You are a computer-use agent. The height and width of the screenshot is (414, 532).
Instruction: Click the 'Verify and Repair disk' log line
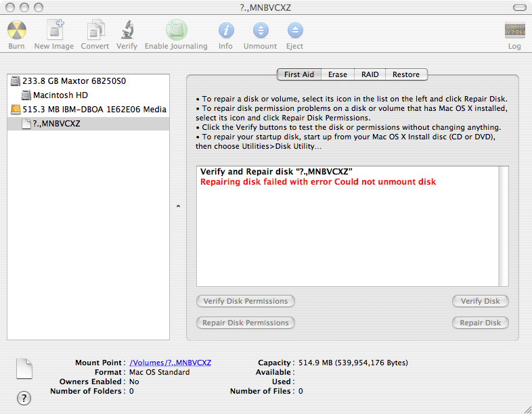point(276,172)
